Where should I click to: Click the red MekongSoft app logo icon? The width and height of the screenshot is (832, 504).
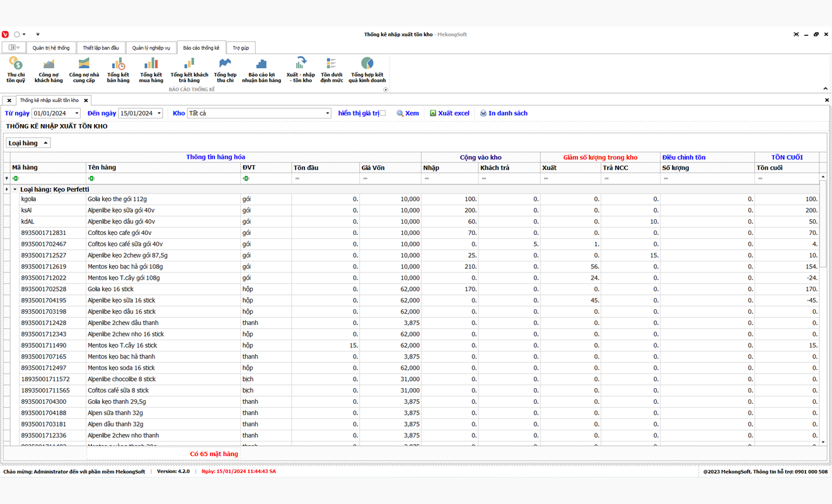[5, 35]
